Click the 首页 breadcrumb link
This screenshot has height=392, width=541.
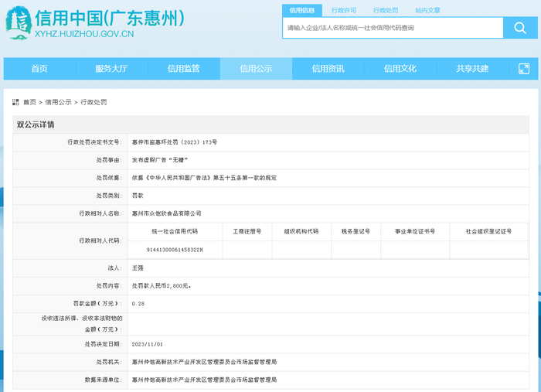[29, 102]
